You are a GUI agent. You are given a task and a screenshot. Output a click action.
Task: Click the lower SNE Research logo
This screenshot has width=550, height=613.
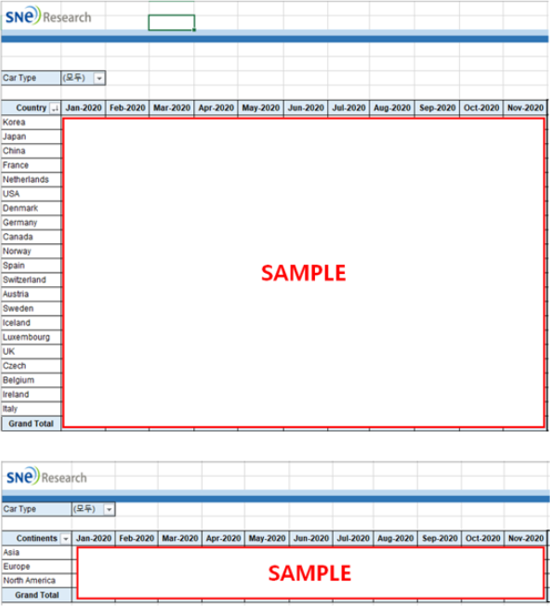[x=46, y=477]
